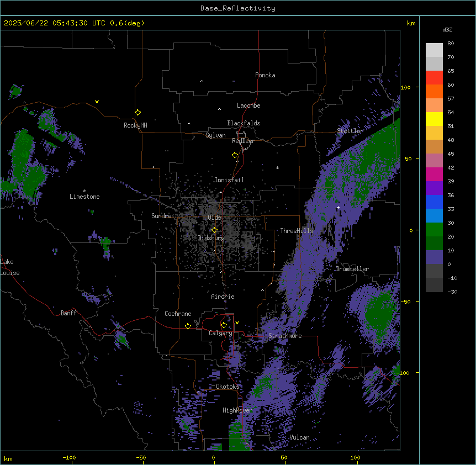Screen dimensions: 476x465
Task: Select the dark orange 57-60 dBZ swatch
Action: (434, 91)
